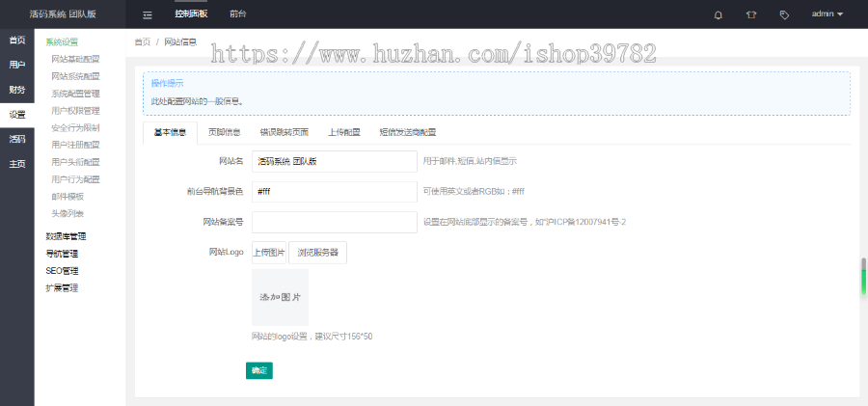Open 系统配置管理 submenu item
Image resolution: width=868 pixels, height=406 pixels.
pyautogui.click(x=75, y=94)
